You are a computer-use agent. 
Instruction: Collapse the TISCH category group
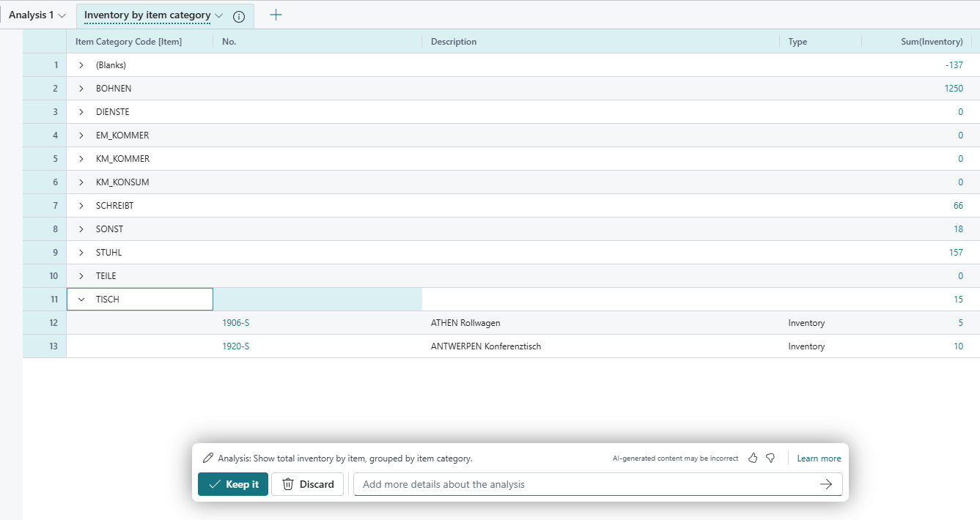(81, 300)
